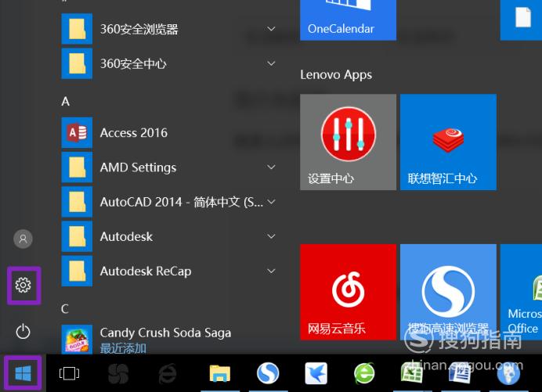Viewport: 542px width, 392px height.
Task: Open the Settings gear in Start sidebar
Action: point(23,286)
